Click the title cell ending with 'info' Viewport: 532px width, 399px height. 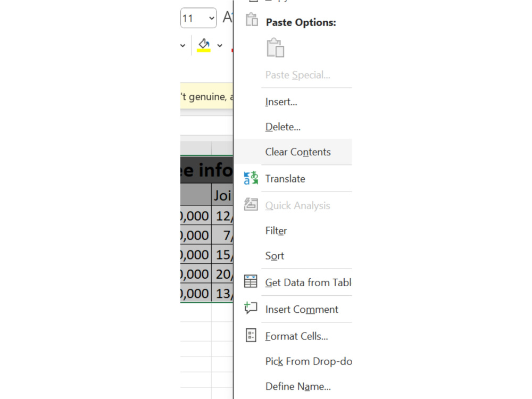pos(206,170)
